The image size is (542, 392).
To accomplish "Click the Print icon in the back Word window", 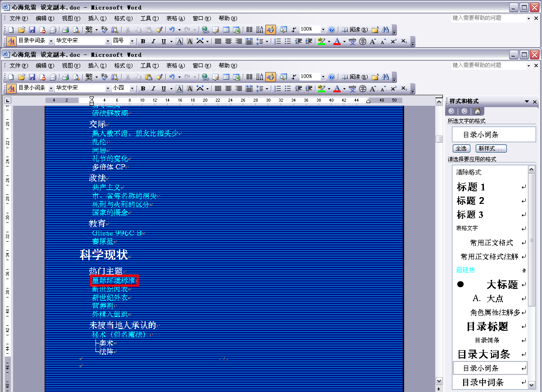I will coord(66,30).
